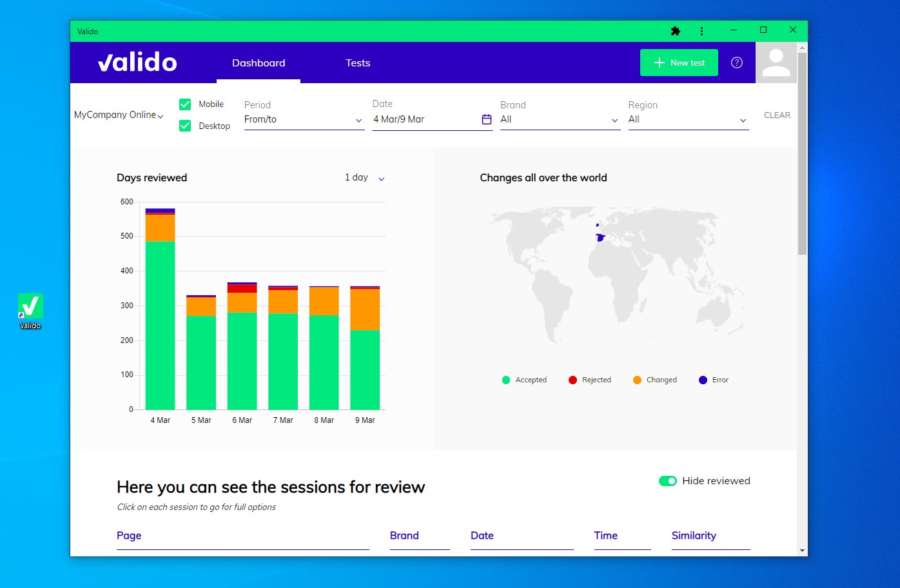Image resolution: width=900 pixels, height=588 pixels.
Task: Click the 4 Mar bar in chart
Action: pos(161,309)
